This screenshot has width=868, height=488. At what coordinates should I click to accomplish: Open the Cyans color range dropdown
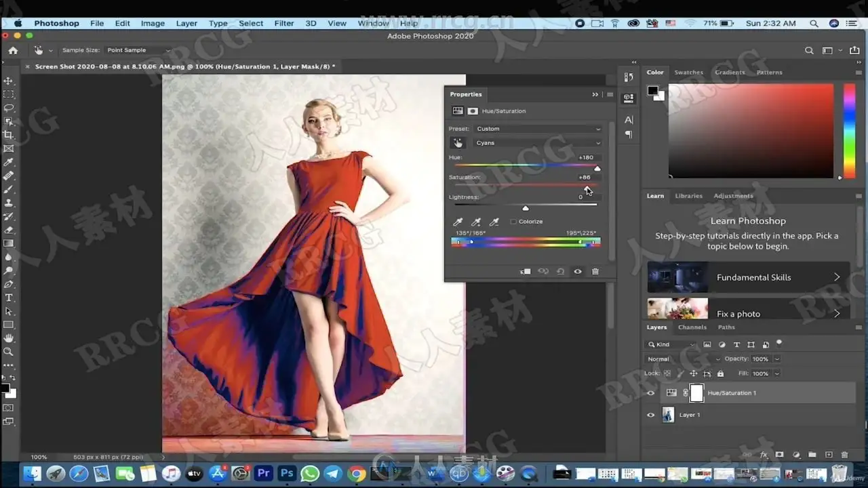(x=537, y=143)
